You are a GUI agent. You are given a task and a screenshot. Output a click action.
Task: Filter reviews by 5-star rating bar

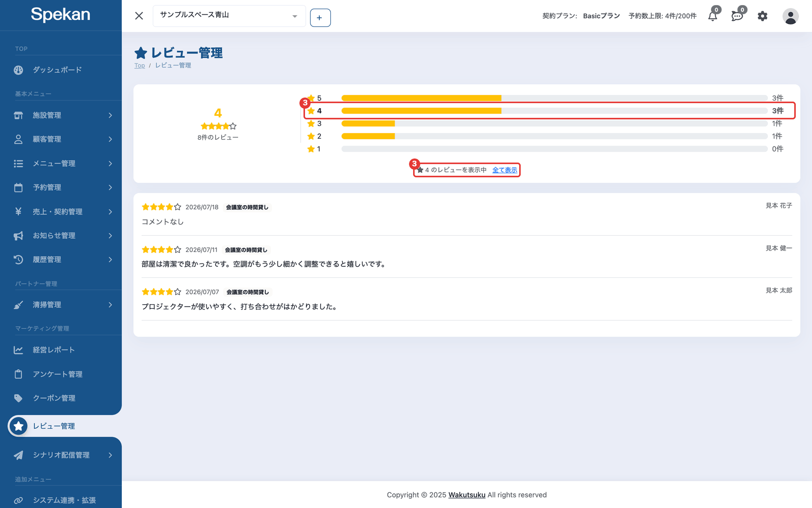[554, 98]
